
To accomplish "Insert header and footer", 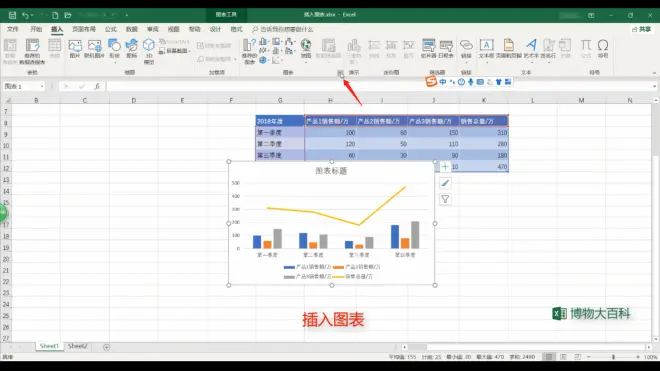I will (x=508, y=49).
